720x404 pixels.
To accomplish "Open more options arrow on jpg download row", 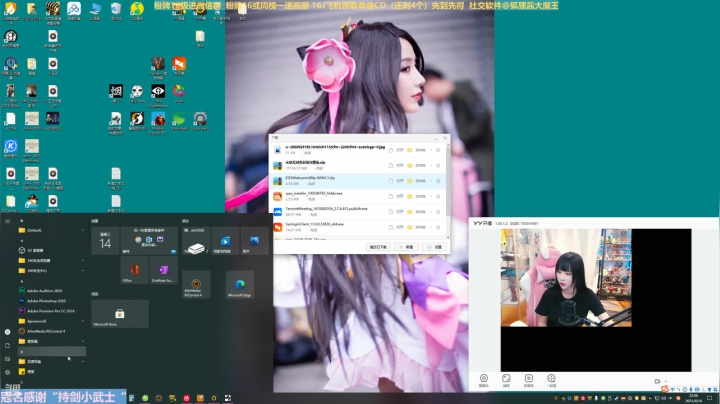I will [x=431, y=150].
